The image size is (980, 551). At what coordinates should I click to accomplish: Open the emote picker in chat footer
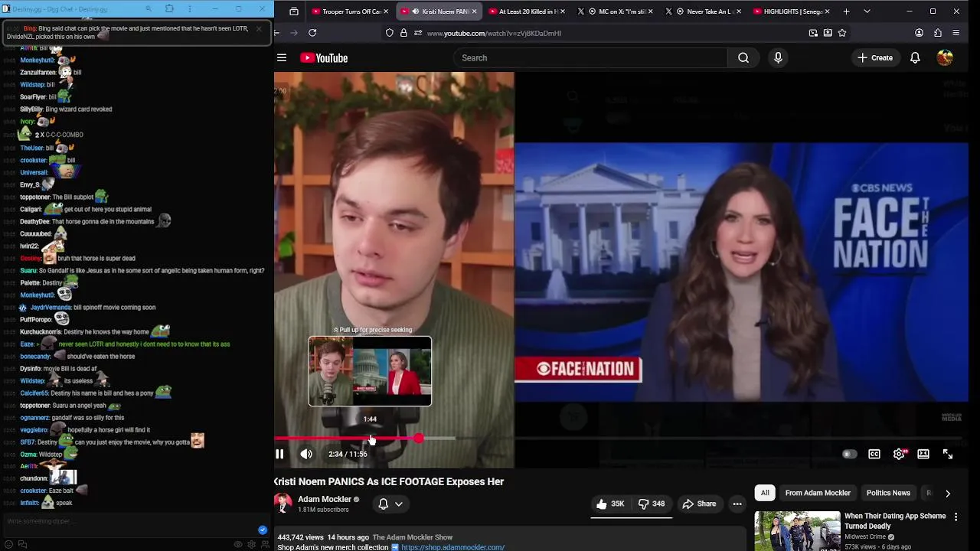[x=8, y=545]
